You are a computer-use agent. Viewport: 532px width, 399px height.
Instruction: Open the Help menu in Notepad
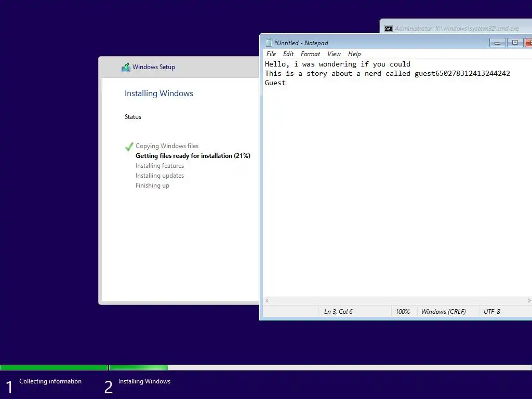pos(354,54)
